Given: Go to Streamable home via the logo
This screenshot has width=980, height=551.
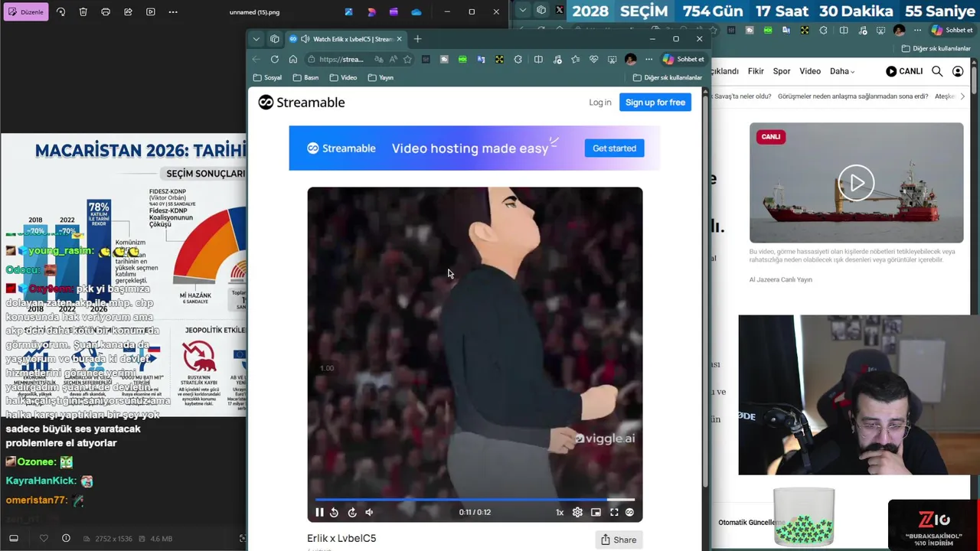Looking at the screenshot, I should click(302, 103).
